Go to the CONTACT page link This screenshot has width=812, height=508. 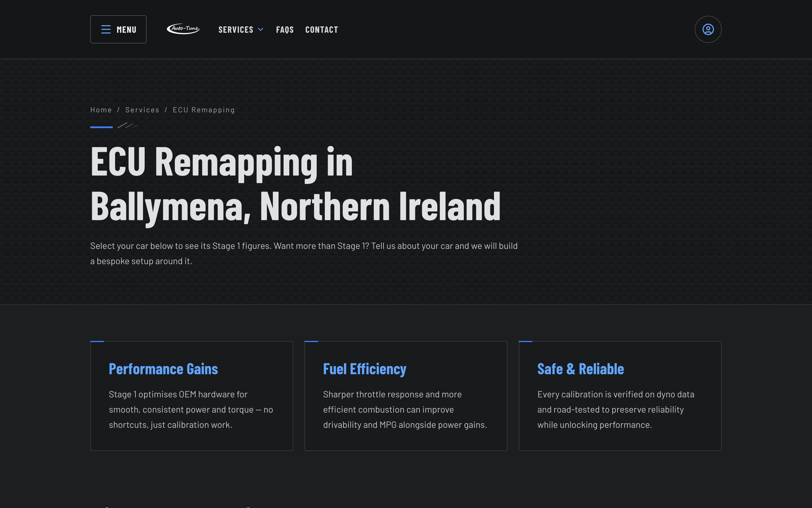click(321, 30)
